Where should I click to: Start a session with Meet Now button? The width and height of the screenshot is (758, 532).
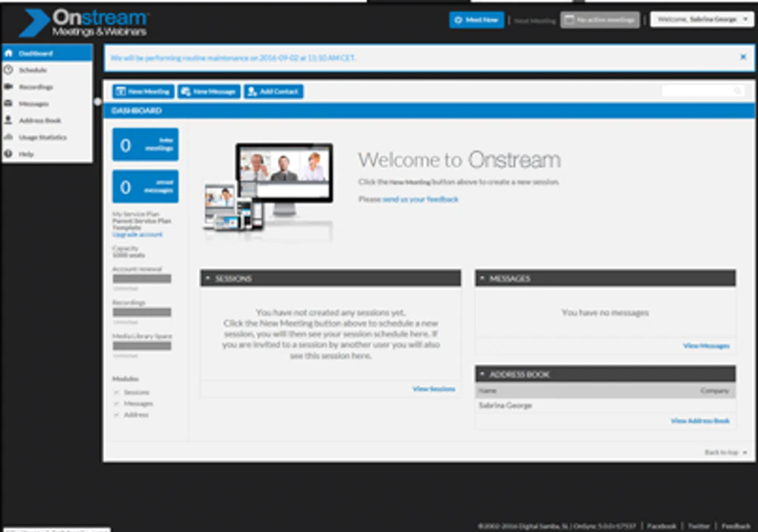pos(477,20)
